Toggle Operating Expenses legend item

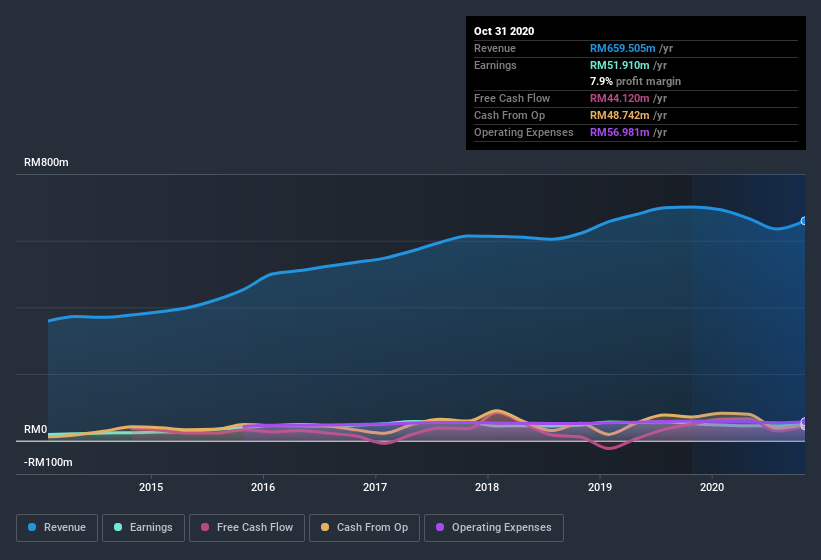(x=494, y=527)
